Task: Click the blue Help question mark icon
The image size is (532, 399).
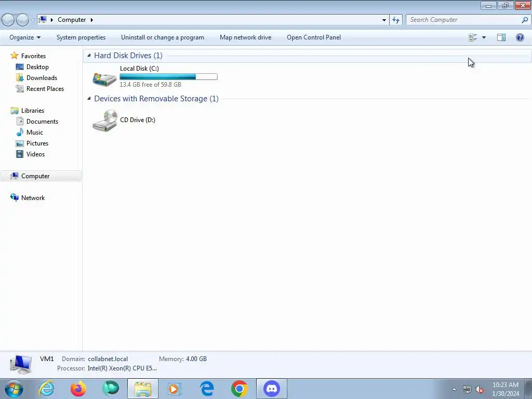Action: click(x=520, y=37)
